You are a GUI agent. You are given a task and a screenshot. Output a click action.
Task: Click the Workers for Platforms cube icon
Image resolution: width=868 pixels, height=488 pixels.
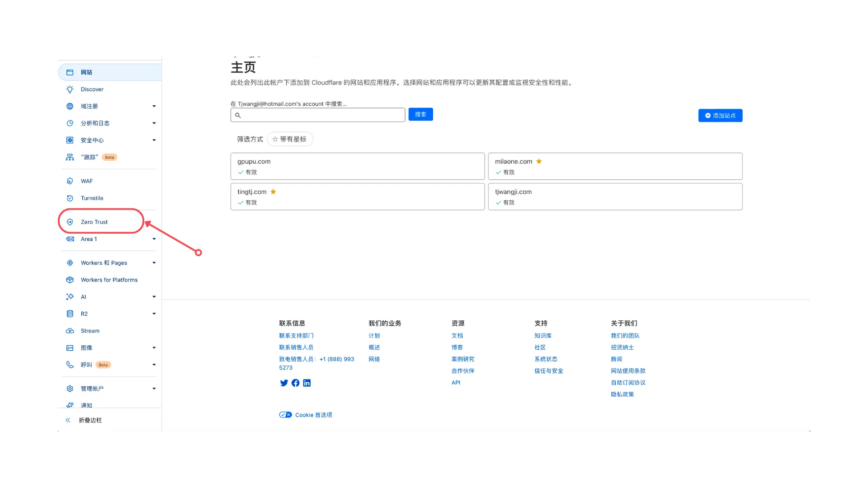70,280
